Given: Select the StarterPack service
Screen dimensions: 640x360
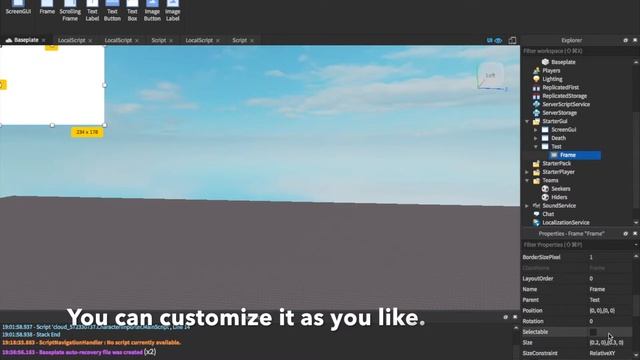Looking at the screenshot, I should pyautogui.click(x=556, y=163).
